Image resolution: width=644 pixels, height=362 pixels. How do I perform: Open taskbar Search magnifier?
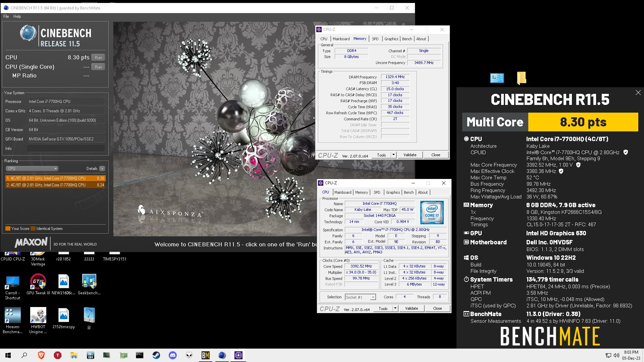pos(24,355)
